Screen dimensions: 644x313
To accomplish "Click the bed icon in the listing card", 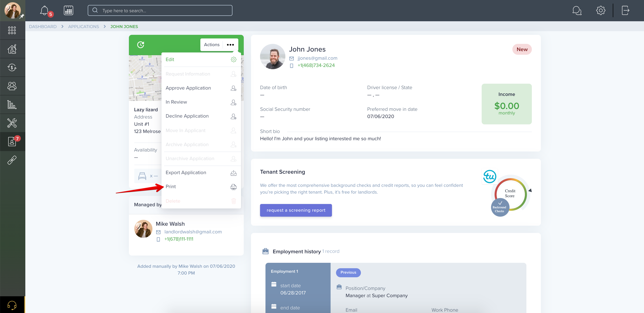I will [142, 176].
